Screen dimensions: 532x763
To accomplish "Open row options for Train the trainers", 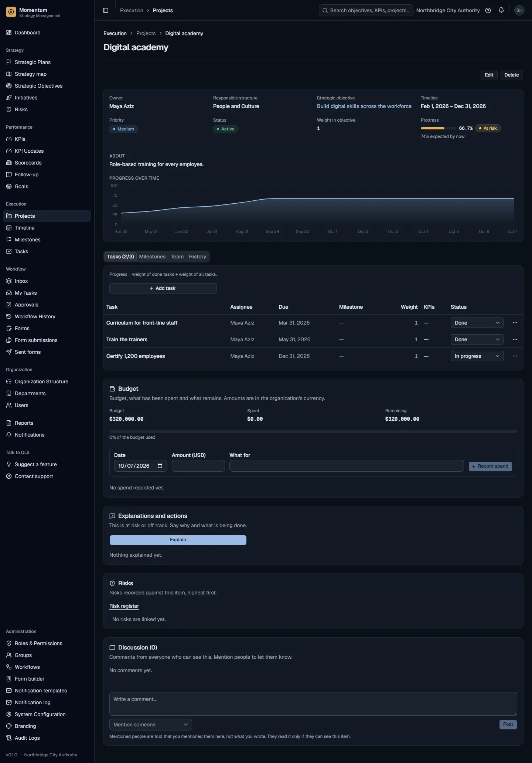I will tap(515, 339).
